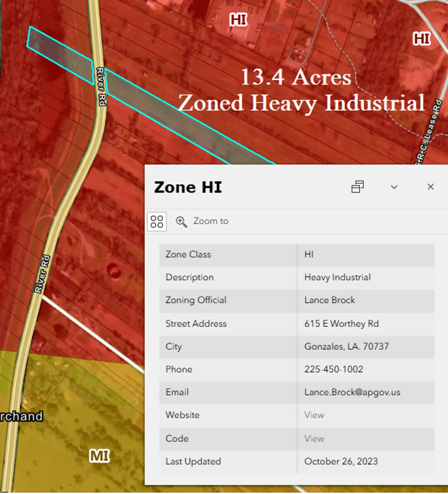Click the Lance Brock zoning official value
448x494 pixels.
(330, 300)
